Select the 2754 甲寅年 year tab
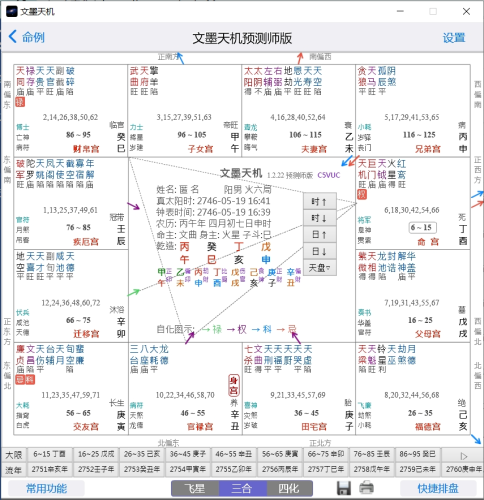Image resolution: width=484 pixels, height=500 pixels. coord(188,469)
